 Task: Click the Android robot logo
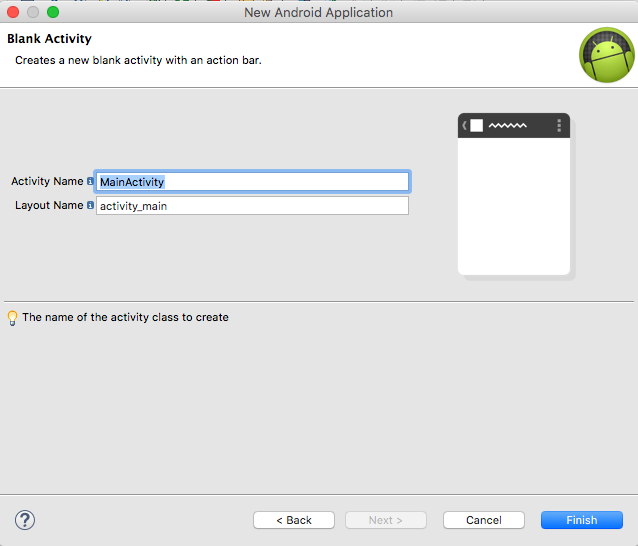click(x=607, y=55)
